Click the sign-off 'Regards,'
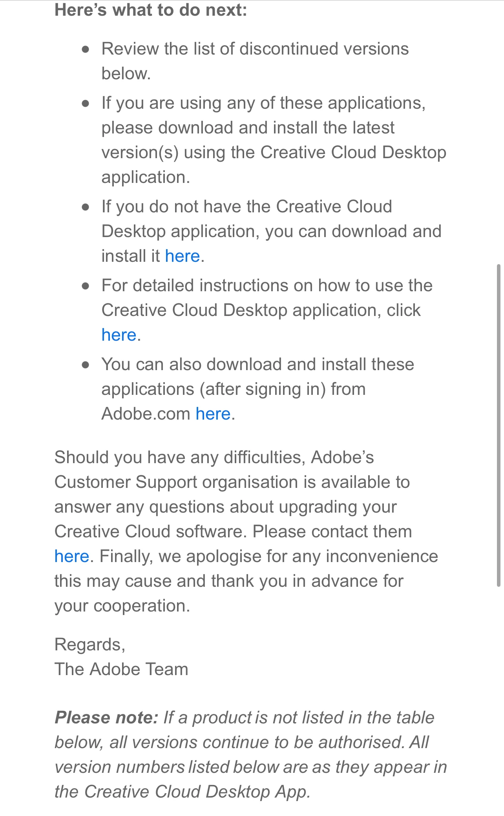 point(90,645)
